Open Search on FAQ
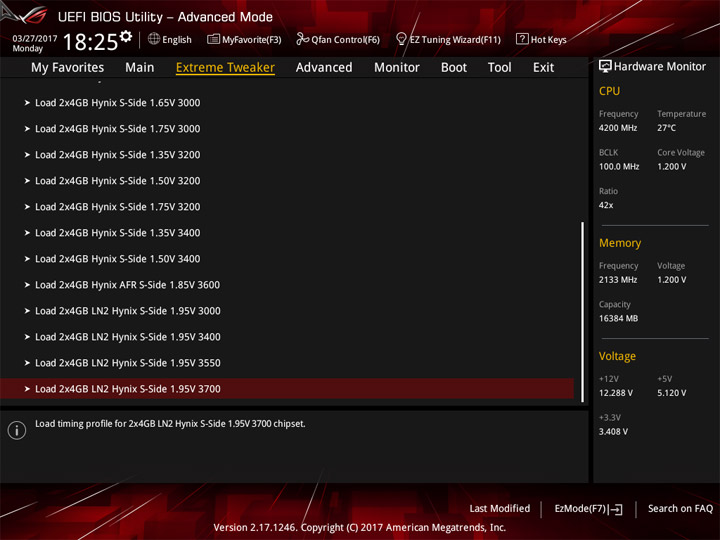The image size is (720, 540). [681, 509]
